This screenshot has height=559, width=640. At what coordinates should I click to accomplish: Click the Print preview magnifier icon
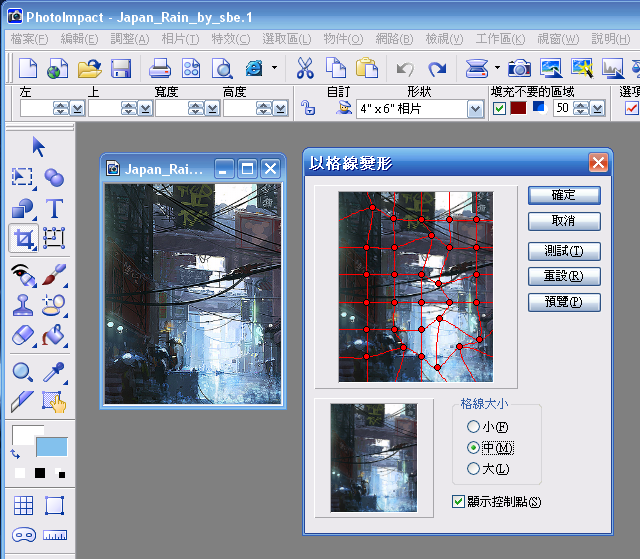coord(222,68)
